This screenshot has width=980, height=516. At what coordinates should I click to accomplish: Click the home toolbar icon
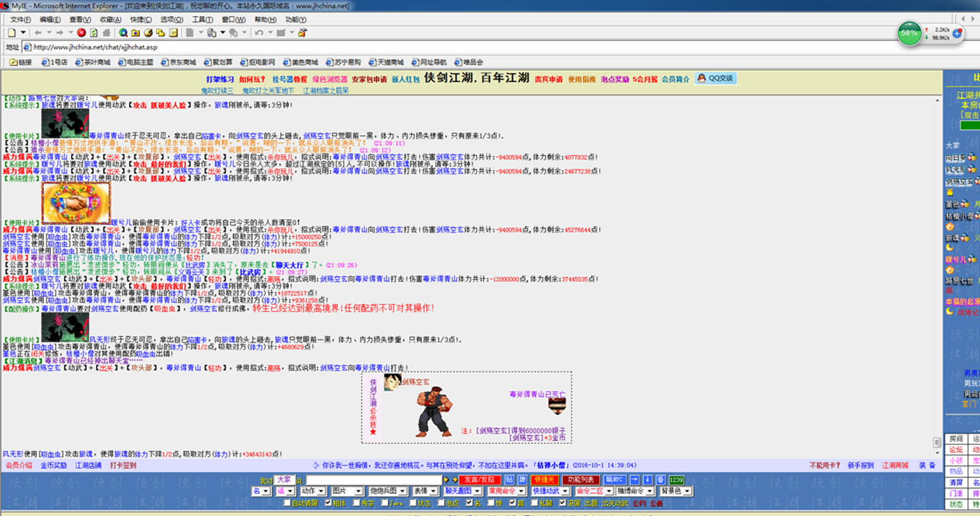pyautogui.click(x=107, y=32)
